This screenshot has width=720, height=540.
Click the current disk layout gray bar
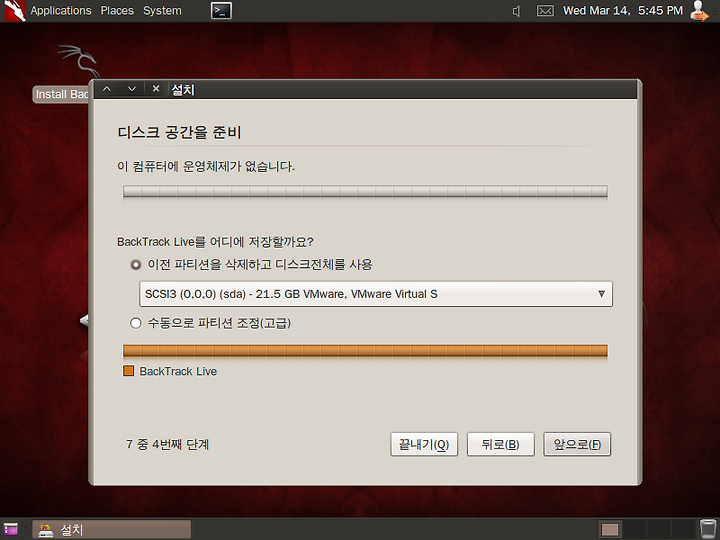(x=365, y=191)
